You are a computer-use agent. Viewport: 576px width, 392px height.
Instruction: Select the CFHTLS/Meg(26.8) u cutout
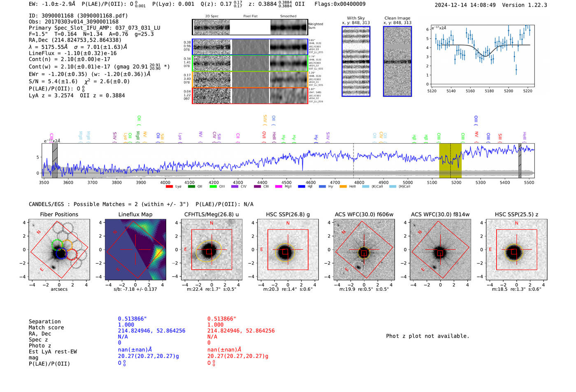click(211, 249)
